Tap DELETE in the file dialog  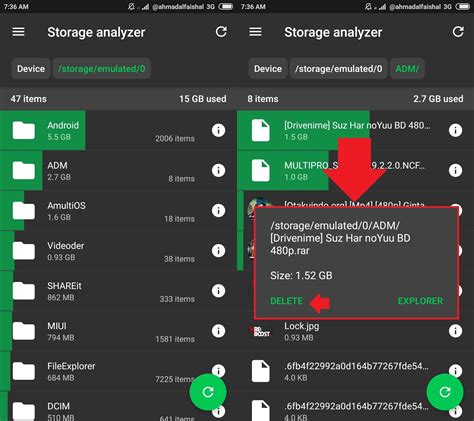click(286, 301)
